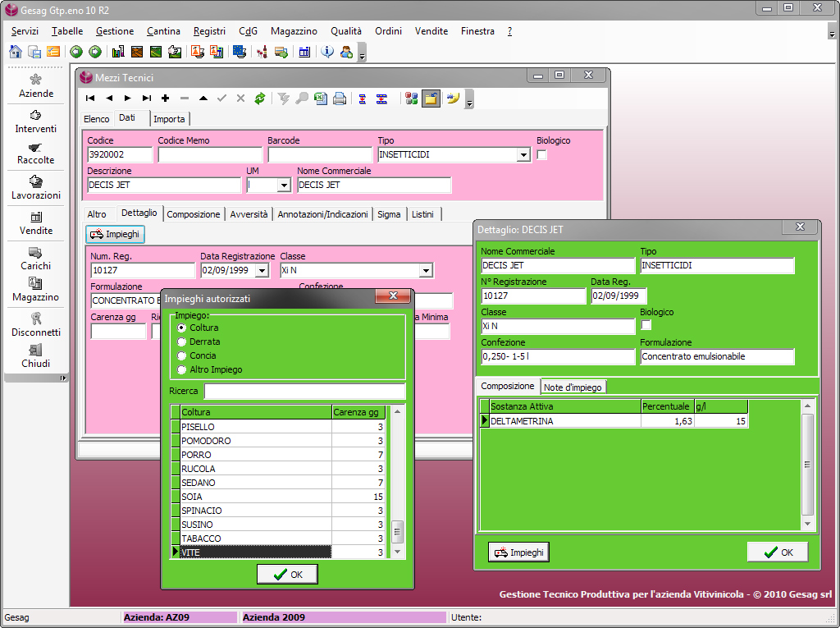Image resolution: width=840 pixels, height=628 pixels.
Task: Click the wine glass and bottle icon
Action: [x=262, y=52]
